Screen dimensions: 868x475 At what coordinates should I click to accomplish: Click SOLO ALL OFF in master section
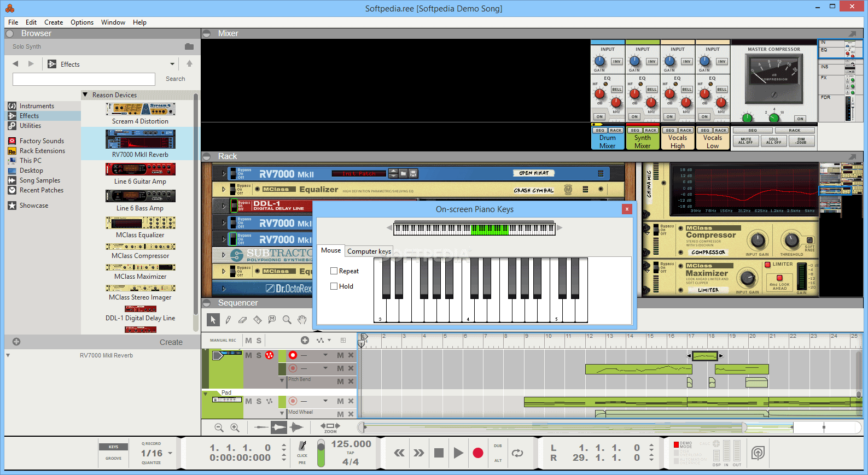coord(773,140)
